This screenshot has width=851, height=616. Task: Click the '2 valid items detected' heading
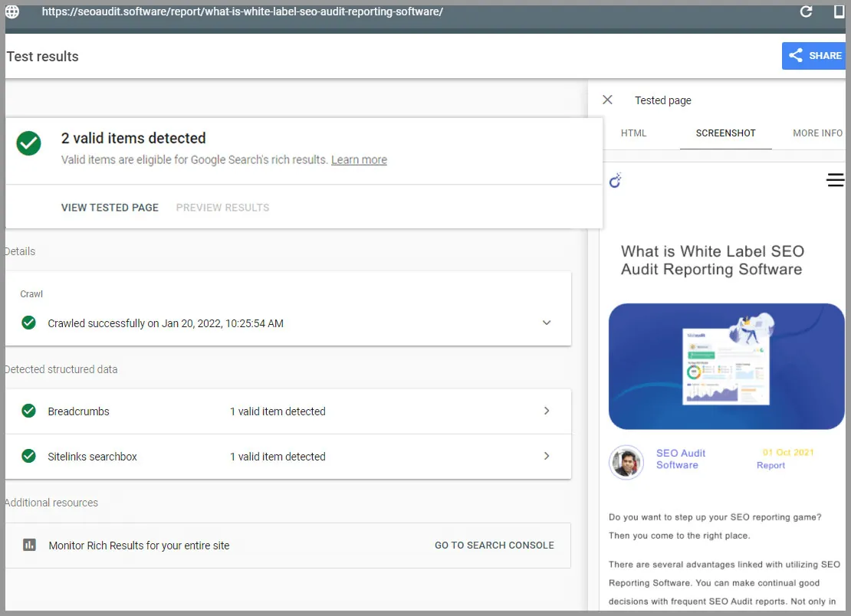133,138
